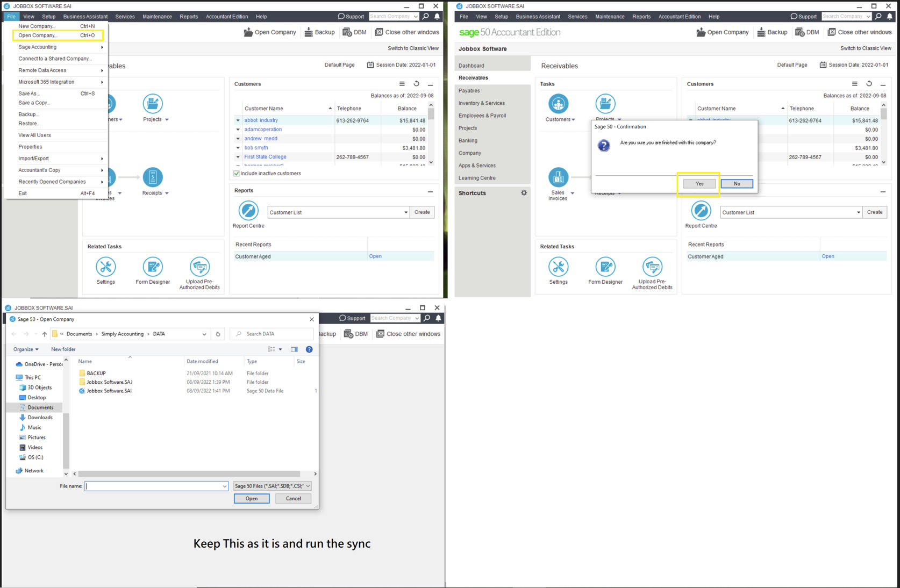Refresh the Customers list in top-left window
This screenshot has width=900, height=588.
click(416, 84)
